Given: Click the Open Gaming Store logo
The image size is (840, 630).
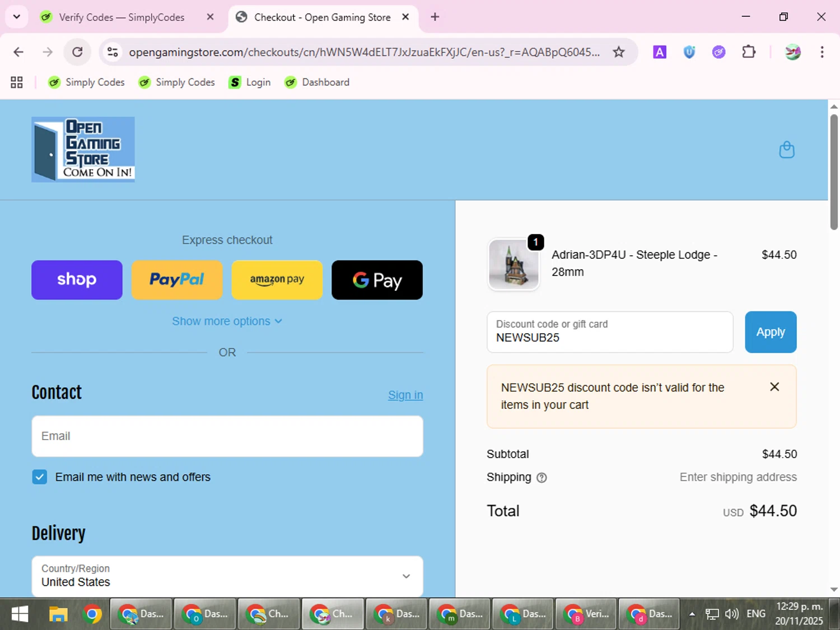Looking at the screenshot, I should 83,150.
